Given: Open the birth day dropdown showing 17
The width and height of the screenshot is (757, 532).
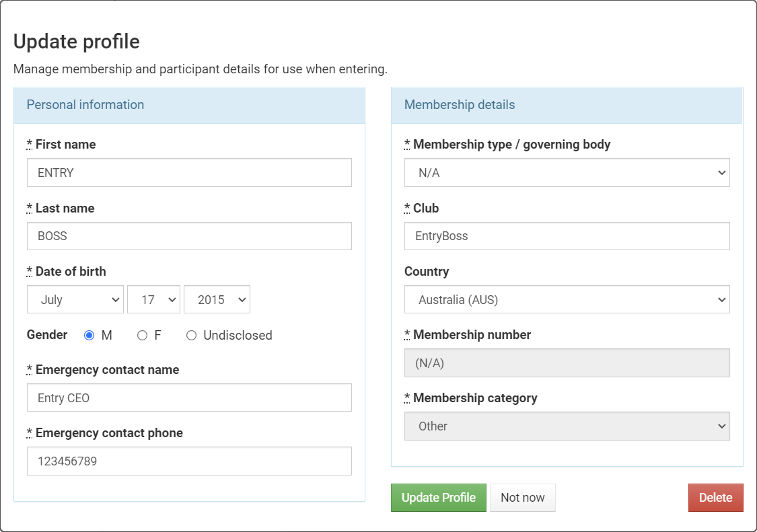Looking at the screenshot, I should tap(153, 299).
